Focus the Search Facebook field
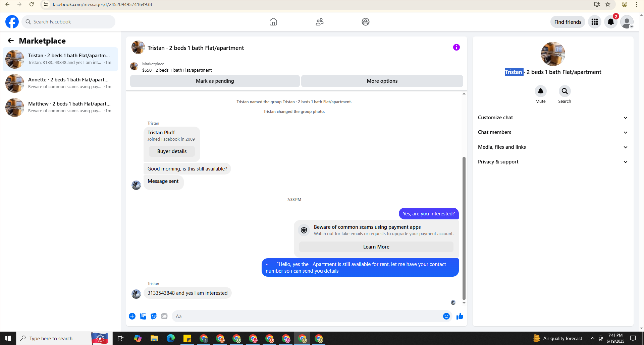The width and height of the screenshot is (644, 345). [68, 22]
